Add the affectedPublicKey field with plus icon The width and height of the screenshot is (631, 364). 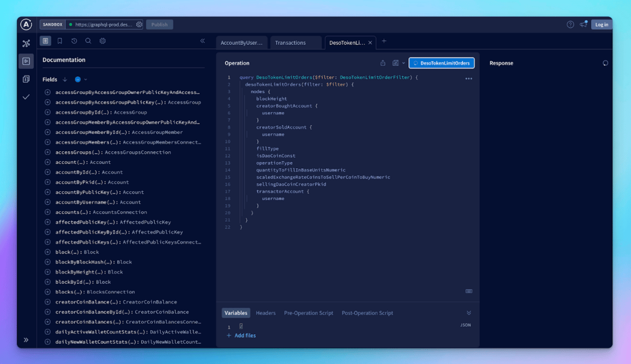point(47,222)
